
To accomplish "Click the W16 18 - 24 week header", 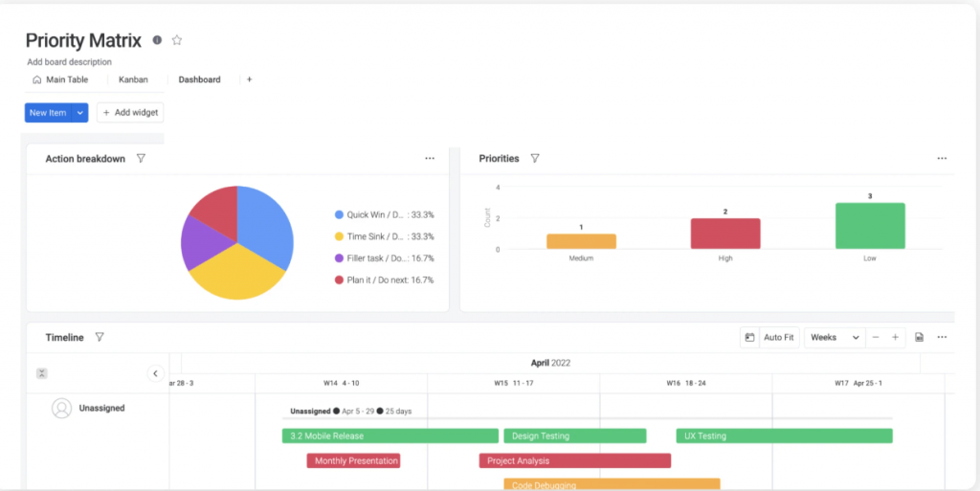I will 686,383.
